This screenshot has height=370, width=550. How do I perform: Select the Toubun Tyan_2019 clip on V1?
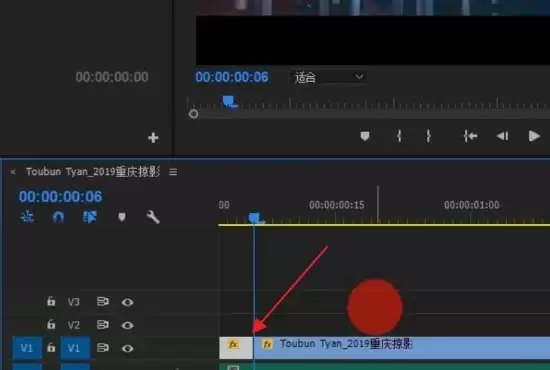401,348
